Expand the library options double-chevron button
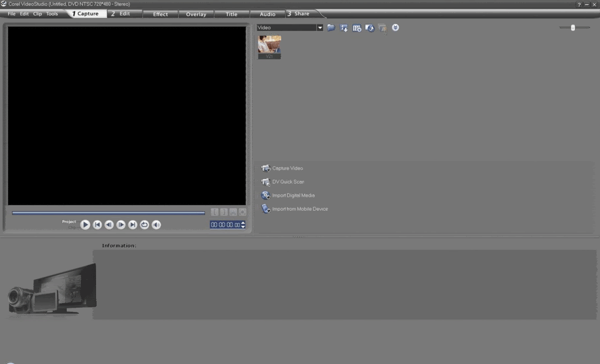Viewport: 600px width, 364px height. click(x=396, y=28)
